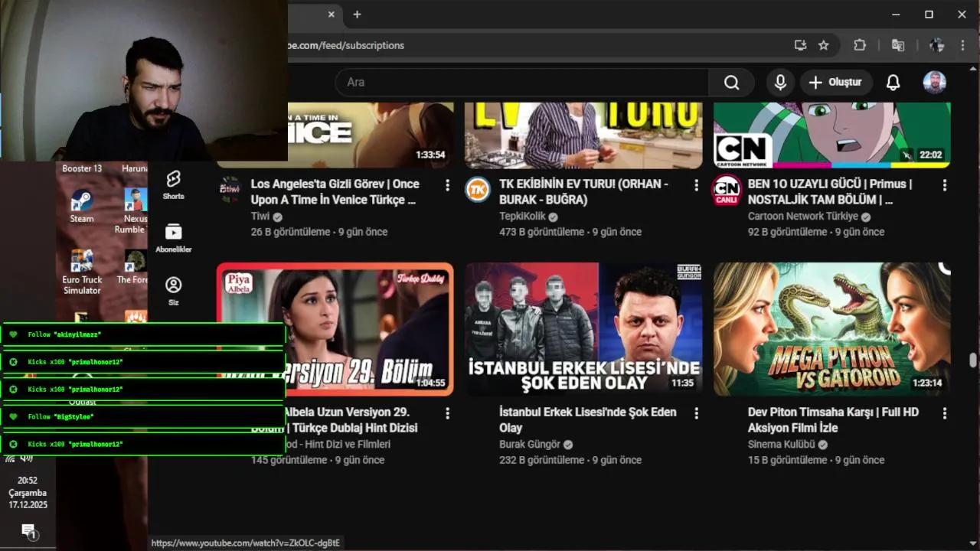
Task: Open options for Los Angeles'ta Gizli Görev video
Action: [447, 185]
